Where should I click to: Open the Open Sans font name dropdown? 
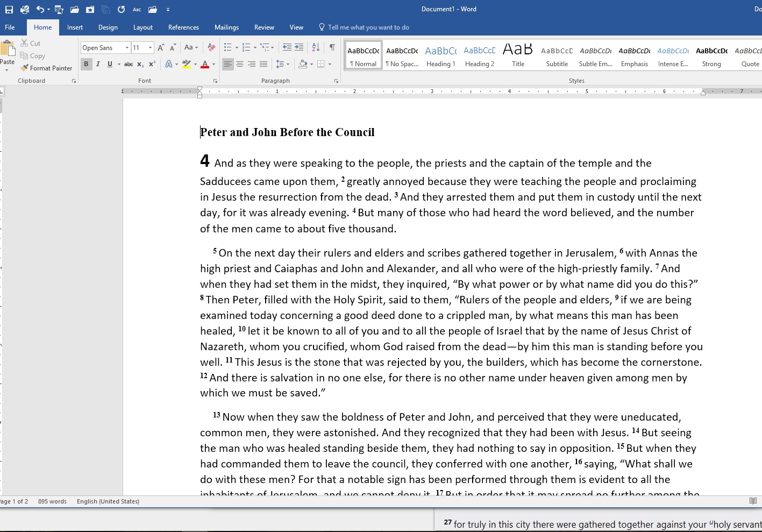pyautogui.click(x=127, y=48)
